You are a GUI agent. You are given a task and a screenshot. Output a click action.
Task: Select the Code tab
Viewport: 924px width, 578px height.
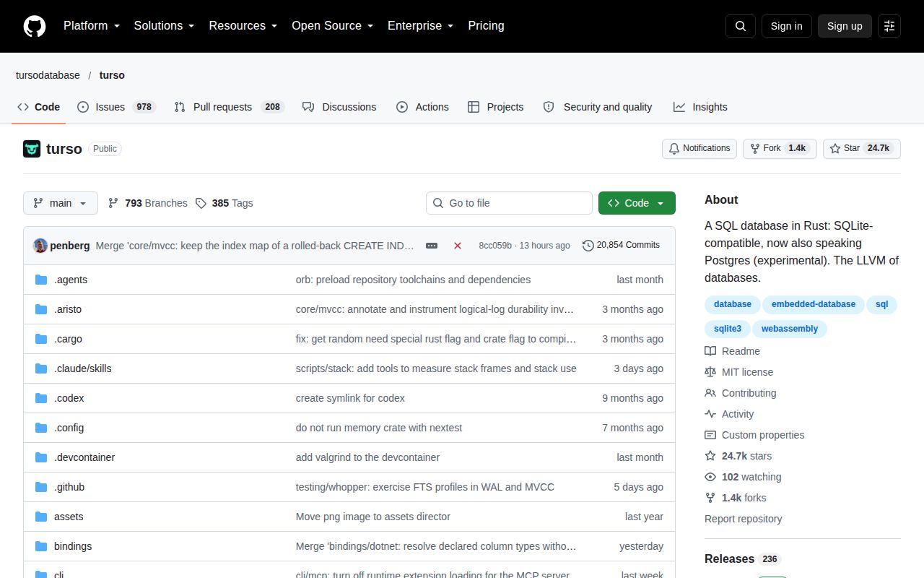pos(39,107)
